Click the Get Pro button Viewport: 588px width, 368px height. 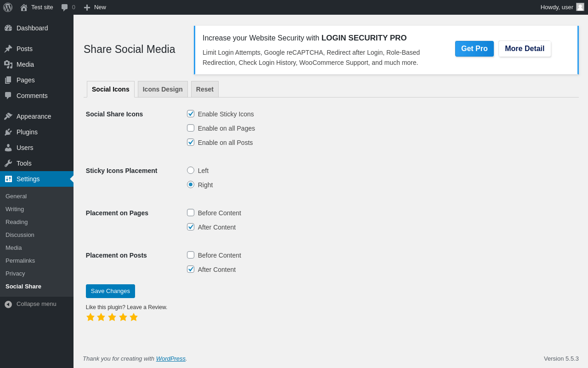point(475,49)
